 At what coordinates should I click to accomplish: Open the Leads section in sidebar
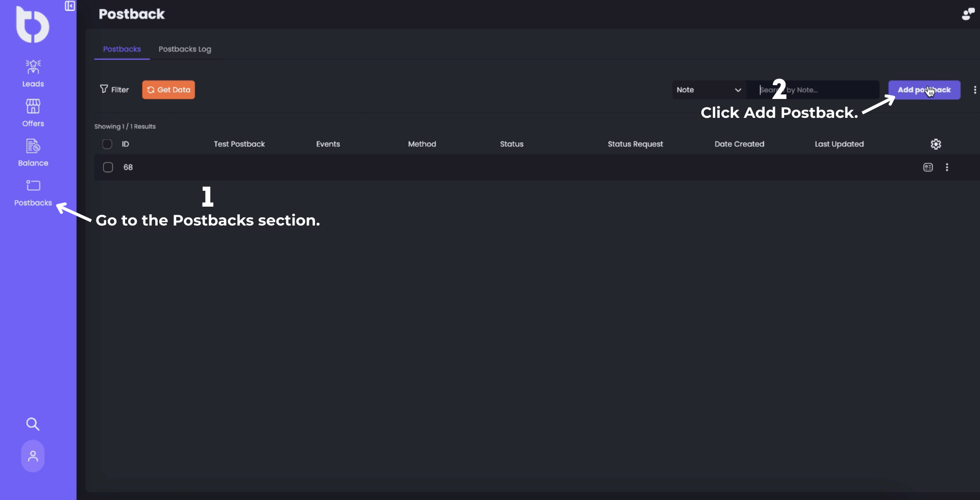(33, 73)
